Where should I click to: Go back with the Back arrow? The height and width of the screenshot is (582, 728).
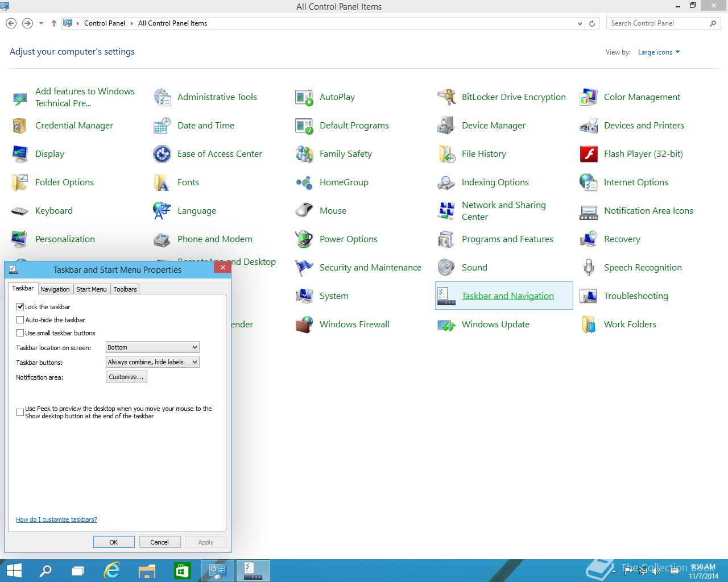tap(11, 23)
